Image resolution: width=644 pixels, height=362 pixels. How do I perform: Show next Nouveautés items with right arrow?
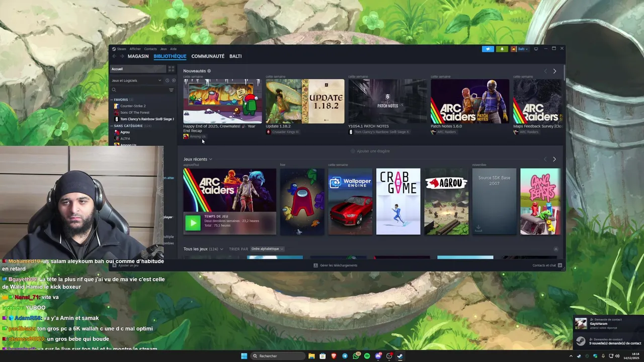554,71
